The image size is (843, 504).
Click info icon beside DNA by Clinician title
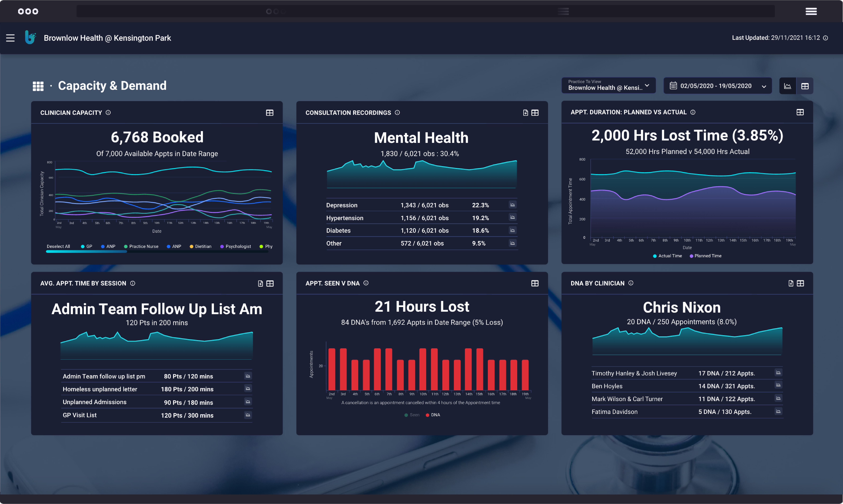(x=631, y=283)
